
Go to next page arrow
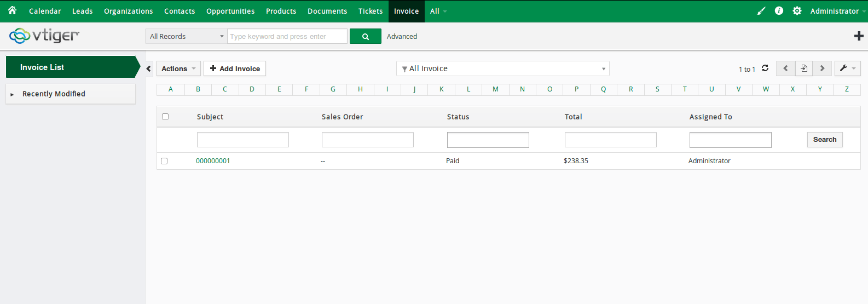coord(822,68)
